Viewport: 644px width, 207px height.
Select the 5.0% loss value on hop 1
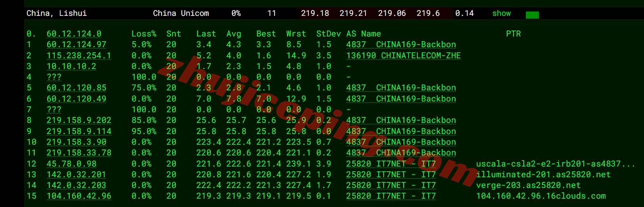point(141,44)
